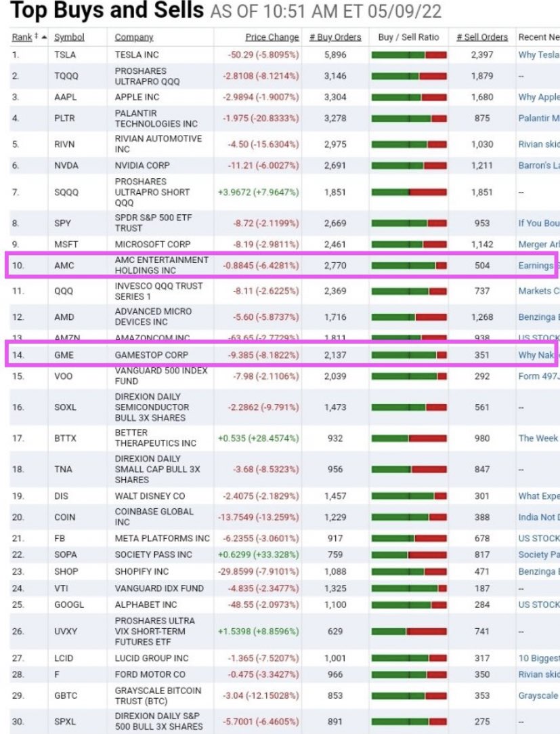Sort table by Rank column header
This screenshot has height=734, width=560.
coord(22,37)
